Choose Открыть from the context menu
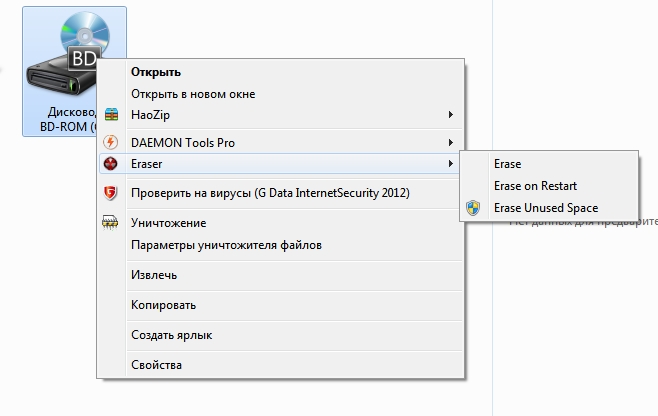 click(155, 72)
